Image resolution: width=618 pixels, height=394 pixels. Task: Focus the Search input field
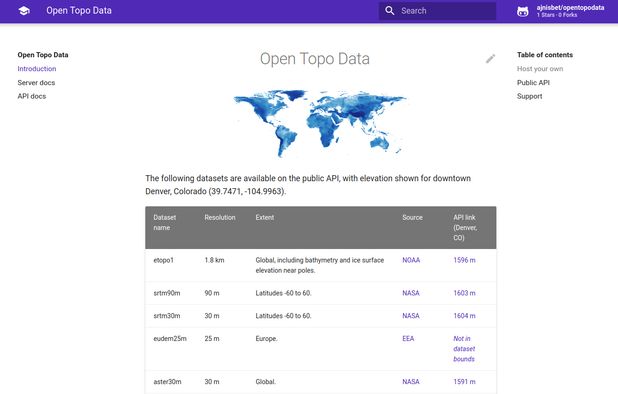(x=437, y=11)
